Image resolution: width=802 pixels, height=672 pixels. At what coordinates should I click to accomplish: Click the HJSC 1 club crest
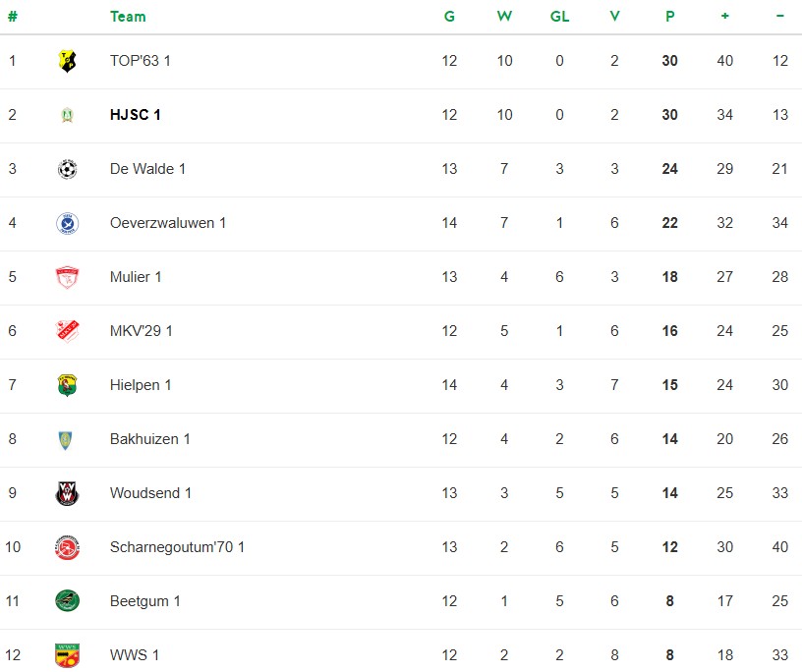click(x=67, y=115)
